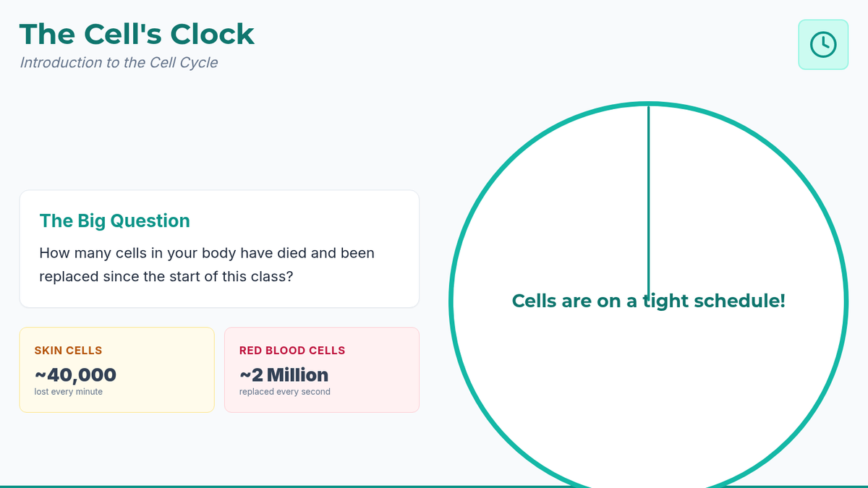Viewport: 868px width, 488px height.
Task: Click the "RED BLOOD CELLS" label
Action: pos(292,351)
